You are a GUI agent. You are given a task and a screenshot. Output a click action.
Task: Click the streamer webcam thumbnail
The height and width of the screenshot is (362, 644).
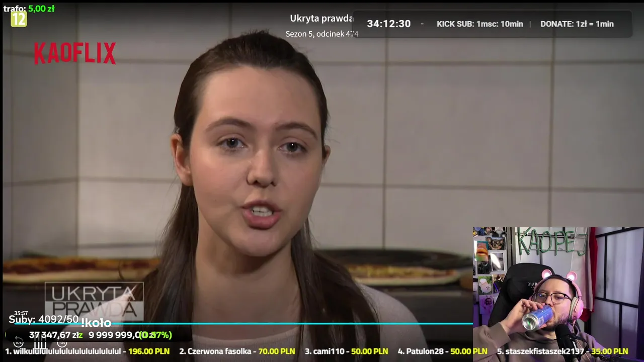pos(558,295)
